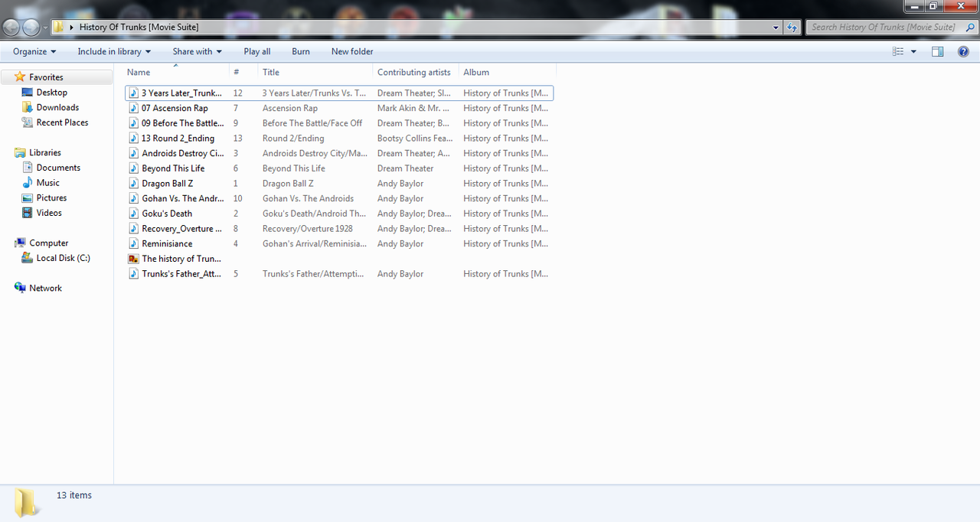Image resolution: width=980 pixels, height=522 pixels.
Task: Click the audio icon for Dragon Ball Z
Action: pyautogui.click(x=133, y=184)
